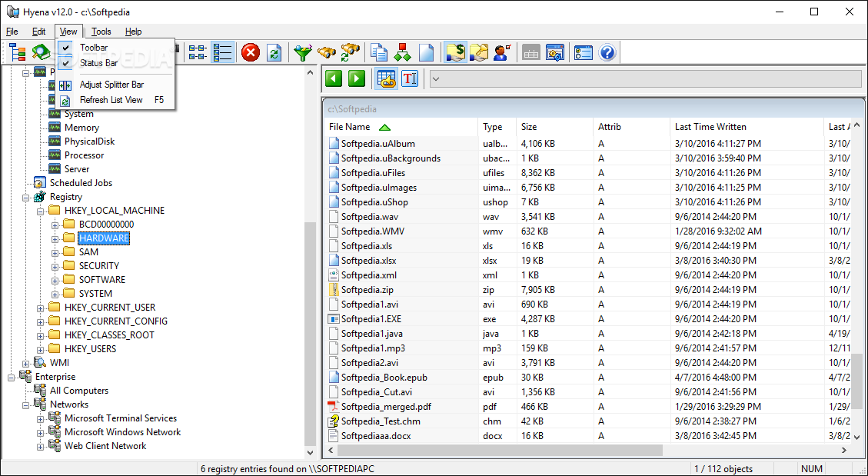Click the binoculars with green arrows icon

[x=351, y=52]
